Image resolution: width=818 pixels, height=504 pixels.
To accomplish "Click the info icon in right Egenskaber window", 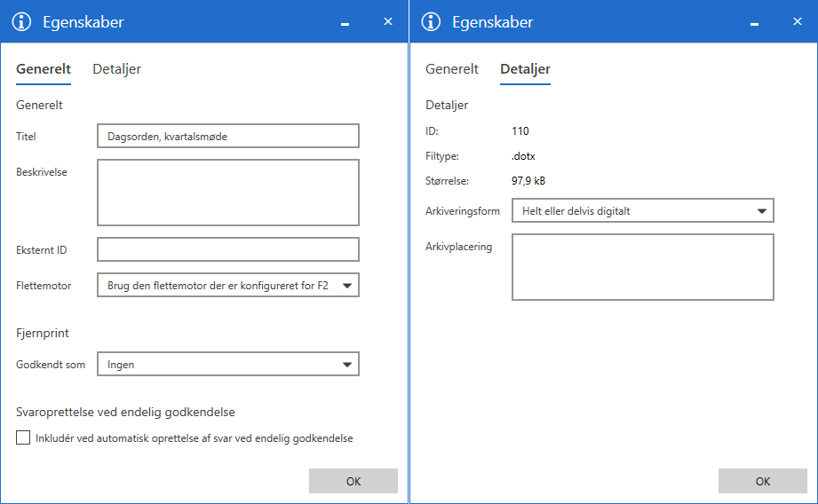I will tap(431, 22).
